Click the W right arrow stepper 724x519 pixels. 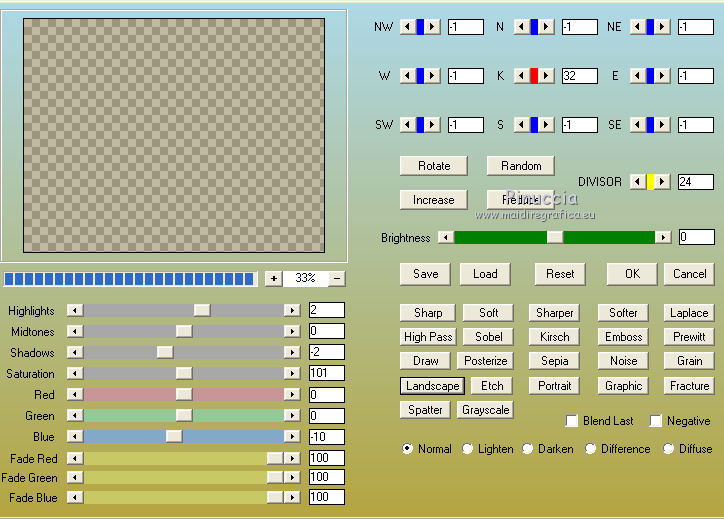click(432, 76)
